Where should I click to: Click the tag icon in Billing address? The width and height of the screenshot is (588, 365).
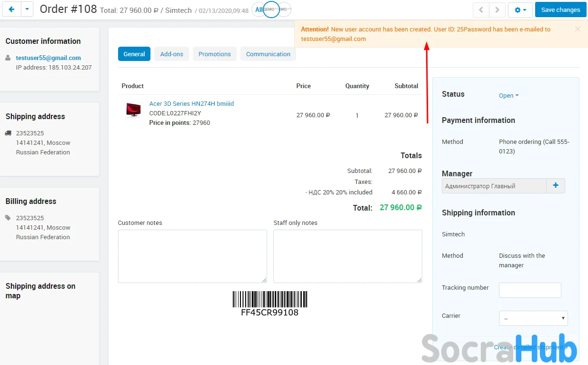pyautogui.click(x=8, y=218)
